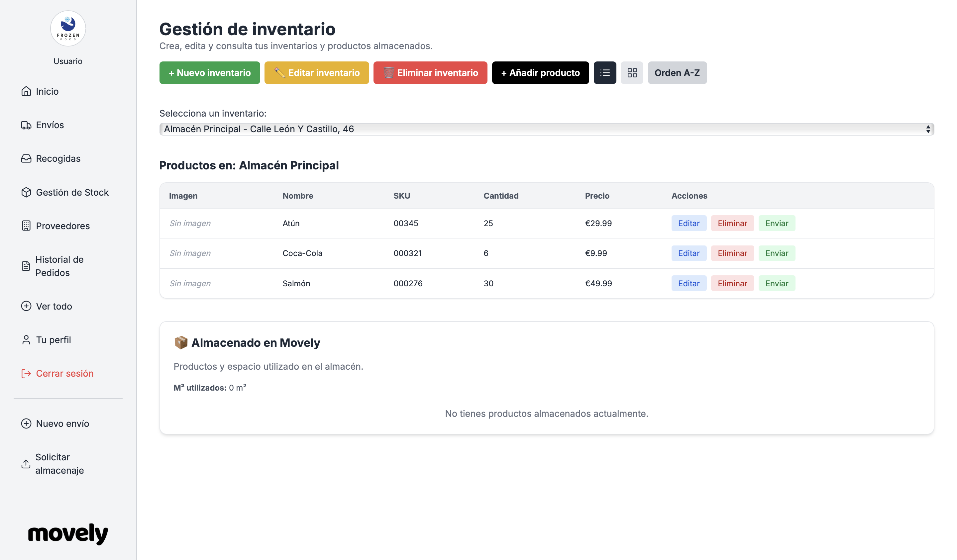The image size is (957, 560).
Task: Switch to grid view icon
Action: (632, 72)
